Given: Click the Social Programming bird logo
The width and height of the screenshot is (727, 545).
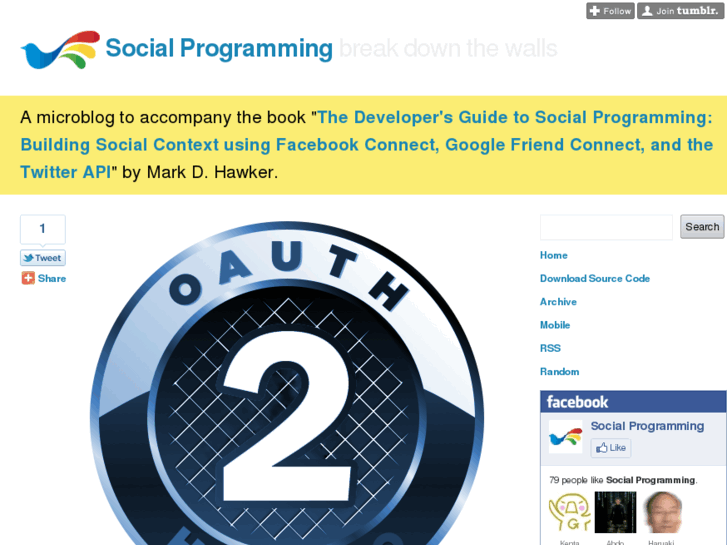Looking at the screenshot, I should pyautogui.click(x=60, y=50).
